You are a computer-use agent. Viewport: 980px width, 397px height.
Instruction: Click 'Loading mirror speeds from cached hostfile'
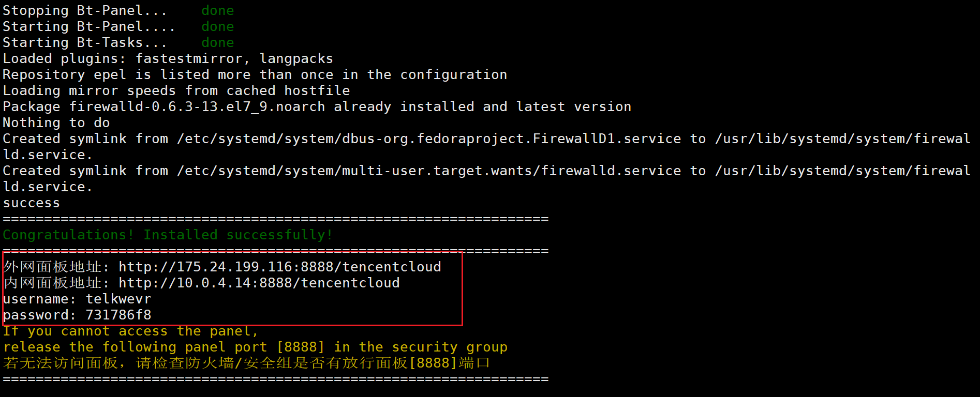coord(176,90)
